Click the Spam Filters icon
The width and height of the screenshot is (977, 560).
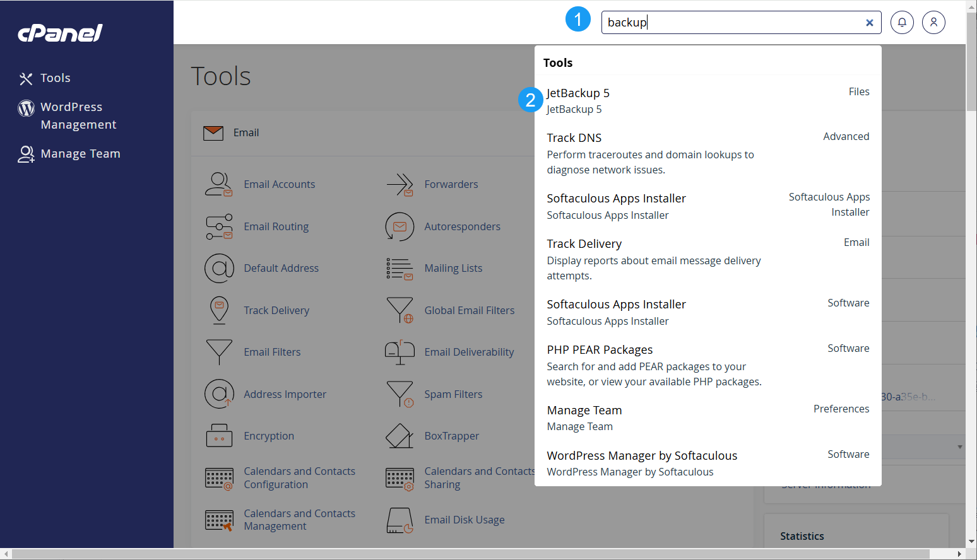coord(400,394)
